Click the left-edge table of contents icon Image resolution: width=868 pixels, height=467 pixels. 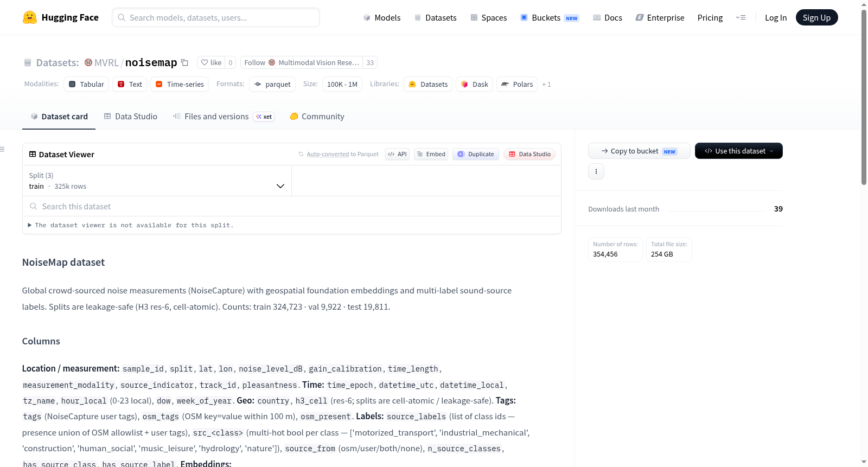[x=2, y=149]
